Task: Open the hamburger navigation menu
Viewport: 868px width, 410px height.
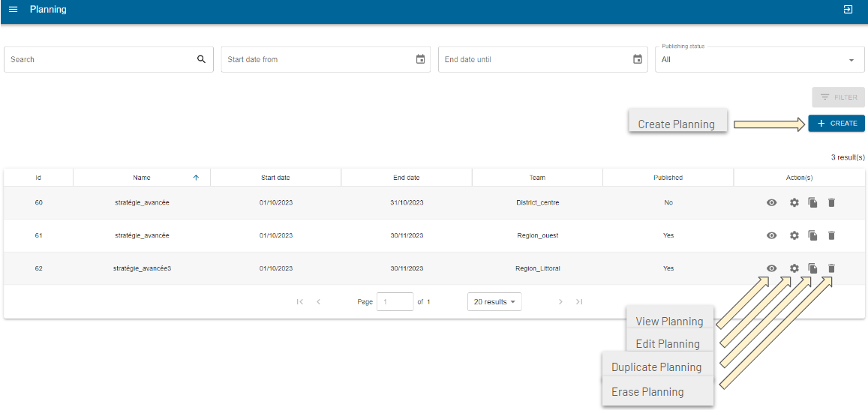Action: 14,10
